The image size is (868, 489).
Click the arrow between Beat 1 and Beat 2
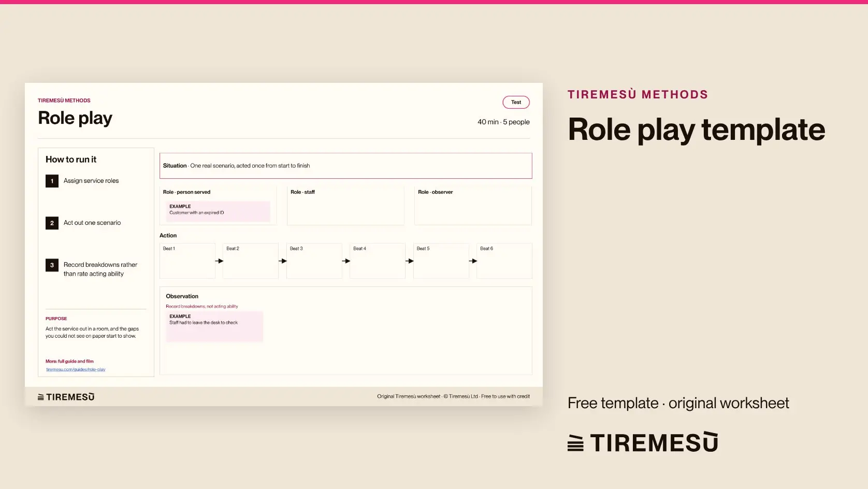click(219, 261)
